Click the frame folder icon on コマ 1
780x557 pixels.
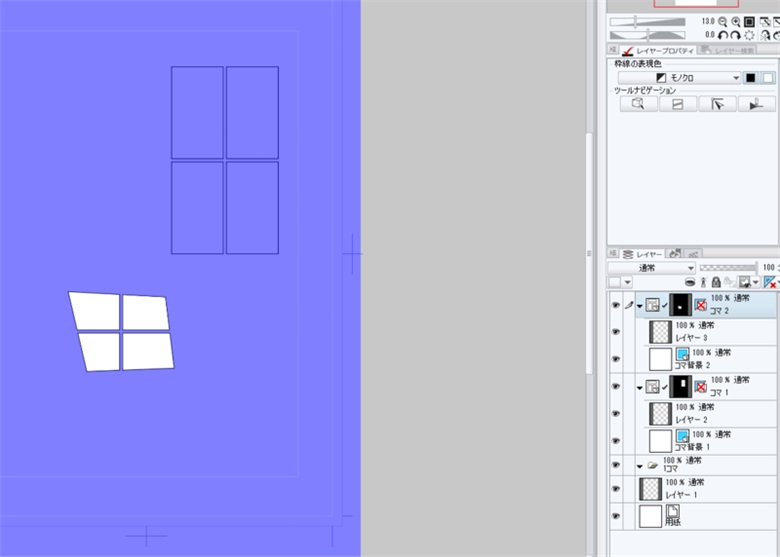point(652,386)
